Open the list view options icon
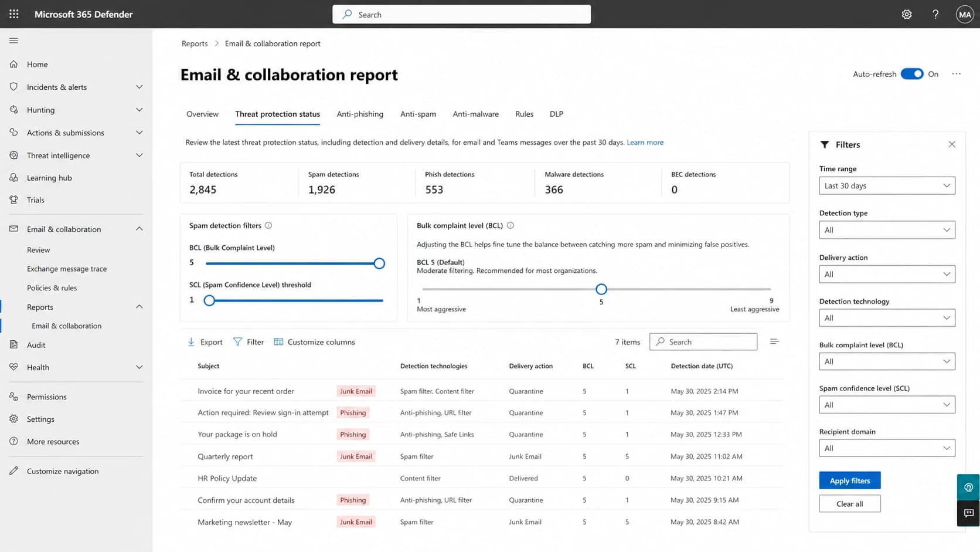The width and height of the screenshot is (980, 552). 774,341
